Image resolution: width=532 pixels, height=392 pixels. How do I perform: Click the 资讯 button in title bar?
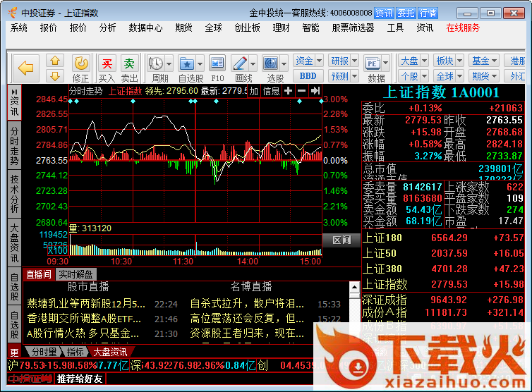(x=384, y=13)
